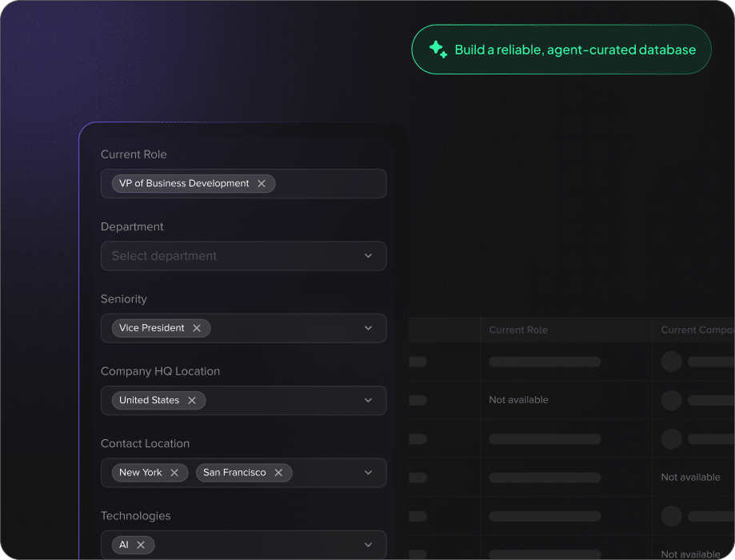735x560 pixels.
Task: Click the Build a reliable database button
Action: click(561, 50)
